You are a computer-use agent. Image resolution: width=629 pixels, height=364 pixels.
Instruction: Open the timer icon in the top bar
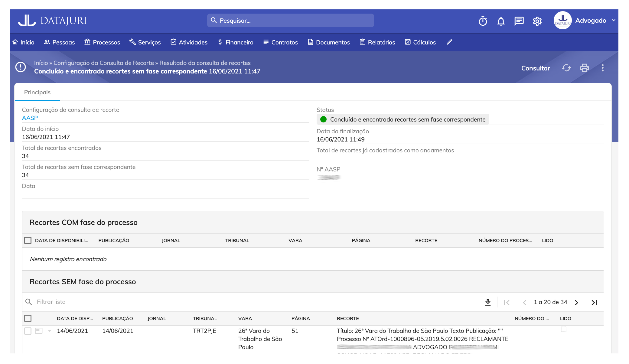click(x=483, y=21)
